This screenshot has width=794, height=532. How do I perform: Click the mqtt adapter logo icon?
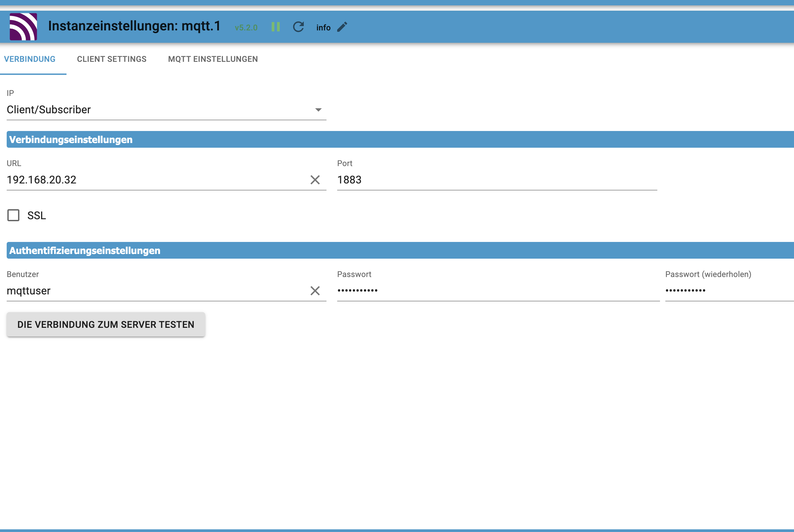click(23, 26)
